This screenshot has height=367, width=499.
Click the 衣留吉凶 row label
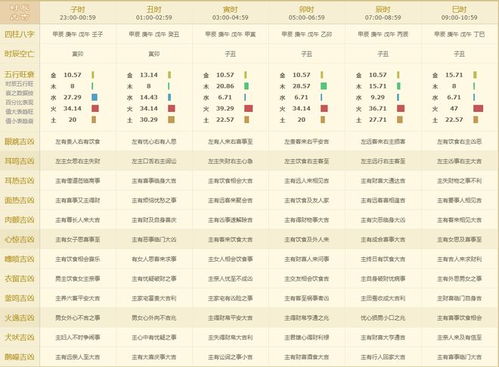[19, 279]
